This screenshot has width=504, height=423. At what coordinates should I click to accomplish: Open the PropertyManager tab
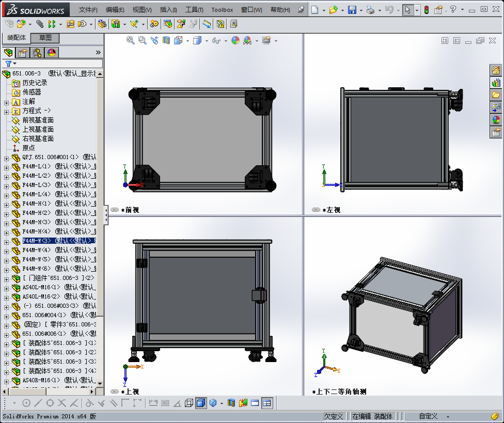23,52
